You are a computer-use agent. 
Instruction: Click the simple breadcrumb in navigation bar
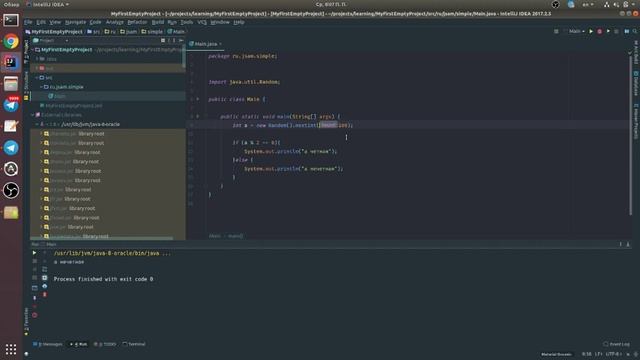point(152,31)
